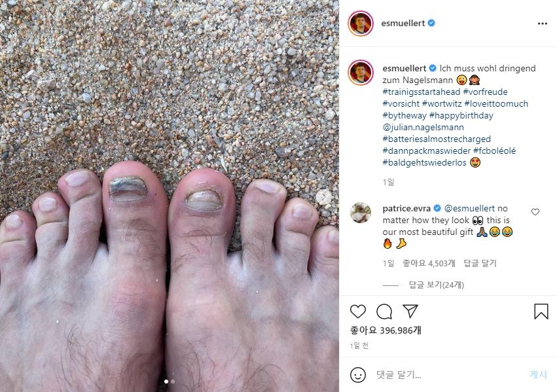Share post via paper plane icon
The image size is (557, 392).
coord(410,311)
